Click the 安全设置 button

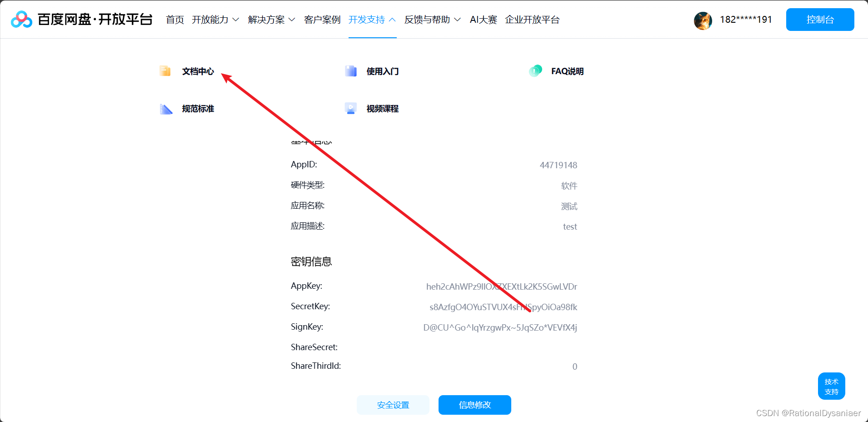393,405
